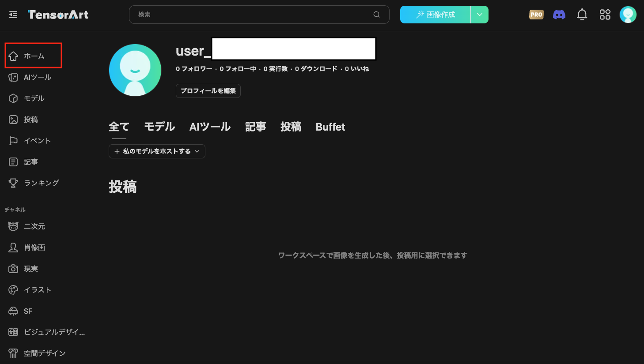This screenshot has width=644, height=364.
Task: Click the モデル cube icon
Action: pos(13,98)
